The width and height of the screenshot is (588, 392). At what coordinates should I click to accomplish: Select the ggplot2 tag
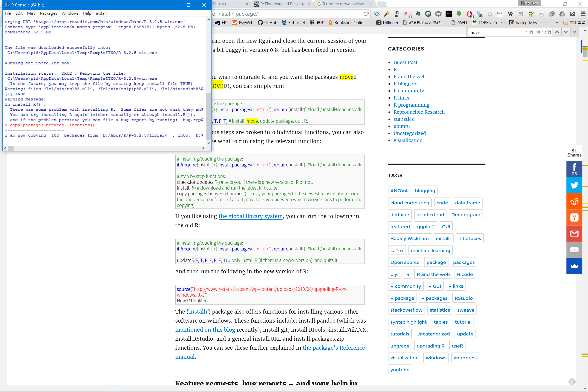point(426,227)
